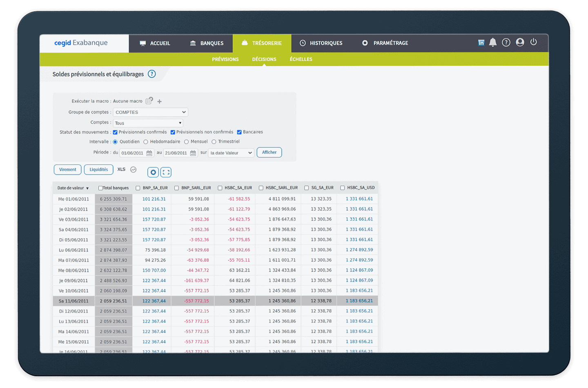Uncheck Prévisionnels confirmés checkbox
Screen dimensions: 588x388
115,132
